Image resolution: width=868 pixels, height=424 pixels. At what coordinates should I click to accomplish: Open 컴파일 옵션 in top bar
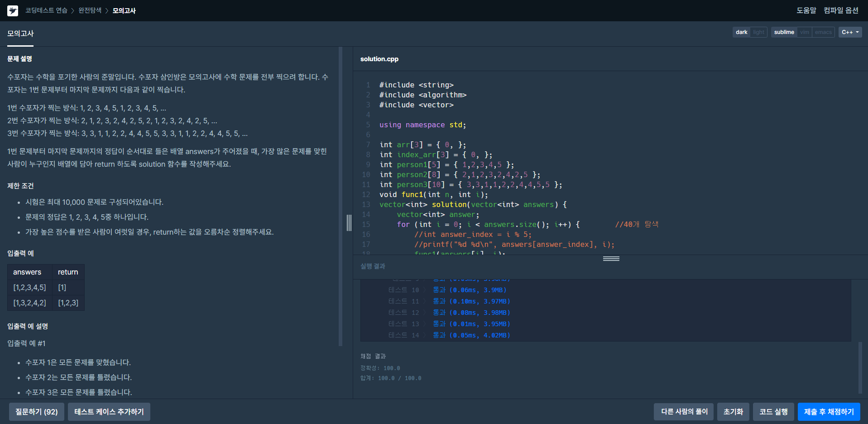coord(841,10)
